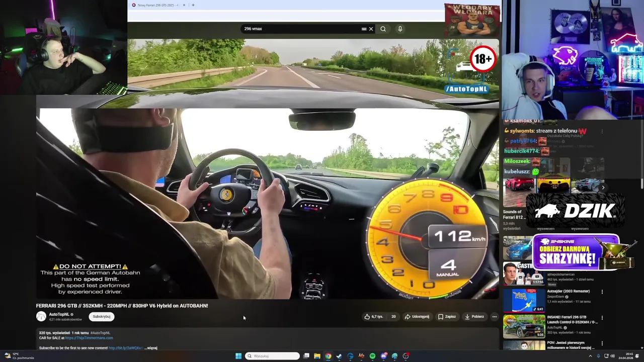Open Spotify from the taskbar

372,356
